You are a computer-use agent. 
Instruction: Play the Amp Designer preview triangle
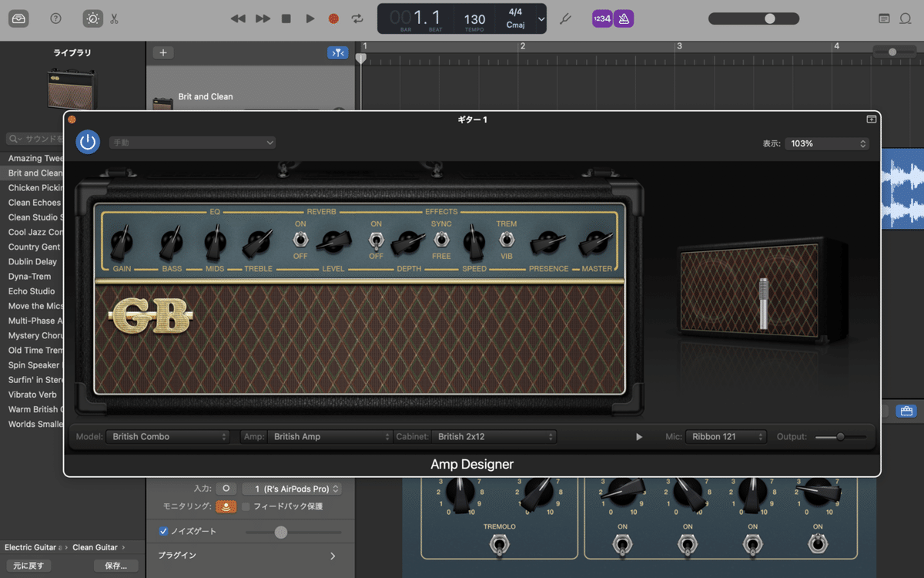[639, 437]
